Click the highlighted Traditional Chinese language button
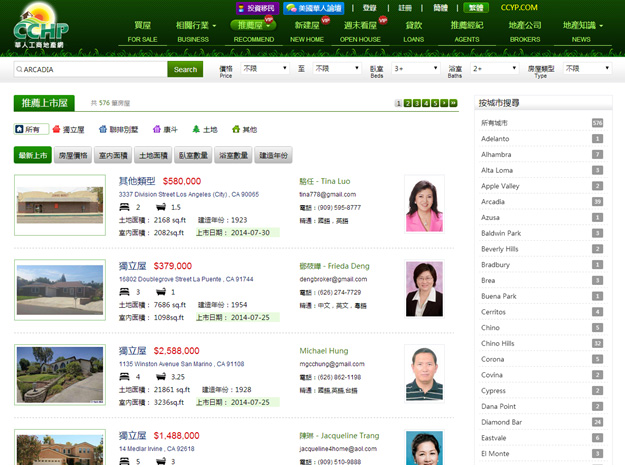The image size is (625, 467). (476, 8)
